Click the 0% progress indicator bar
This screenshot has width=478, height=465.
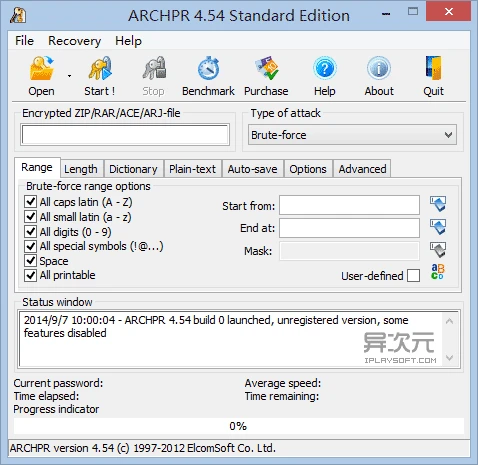pos(239,426)
